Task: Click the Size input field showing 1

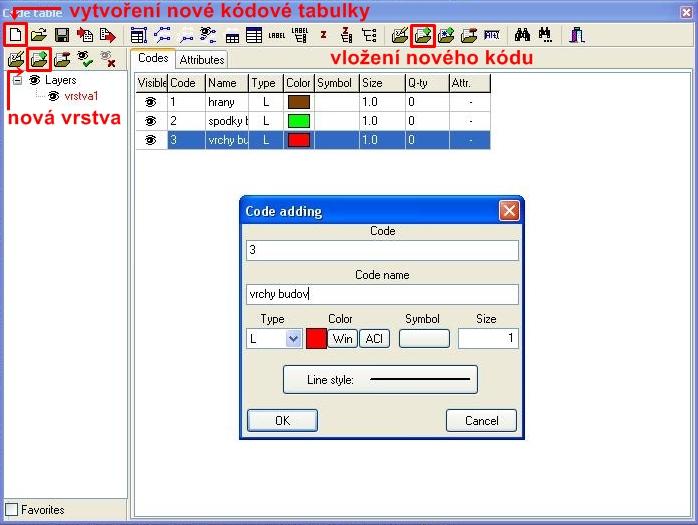Action: coord(488,339)
